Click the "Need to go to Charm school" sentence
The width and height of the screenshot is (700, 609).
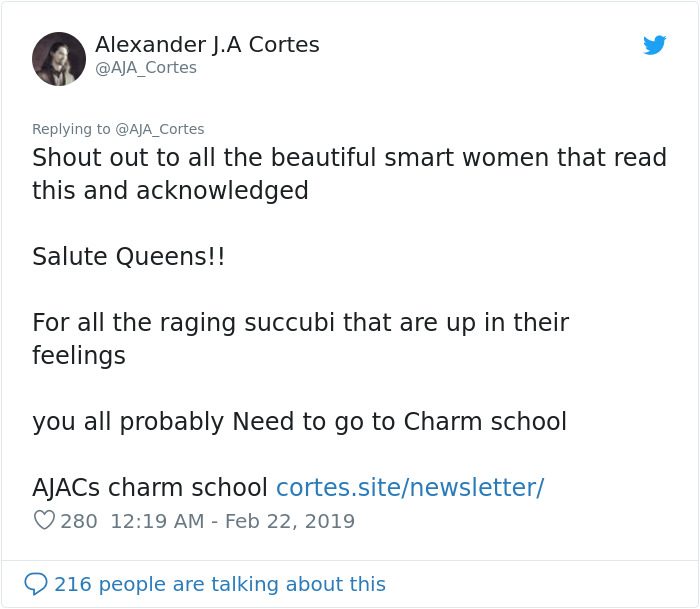399,422
